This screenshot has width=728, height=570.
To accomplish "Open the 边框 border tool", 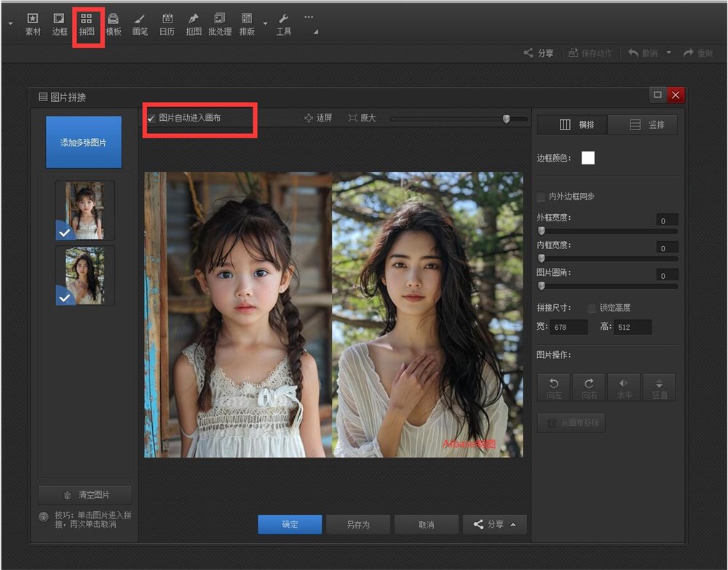I will 60,25.
